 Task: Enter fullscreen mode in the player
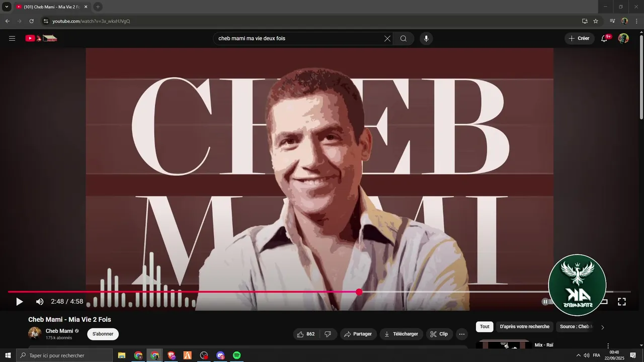pos(622,302)
